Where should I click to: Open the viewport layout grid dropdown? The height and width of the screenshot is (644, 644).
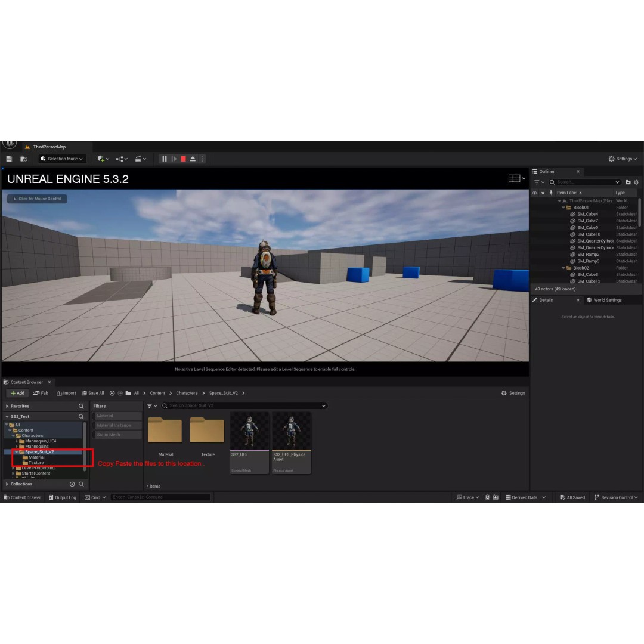click(516, 178)
